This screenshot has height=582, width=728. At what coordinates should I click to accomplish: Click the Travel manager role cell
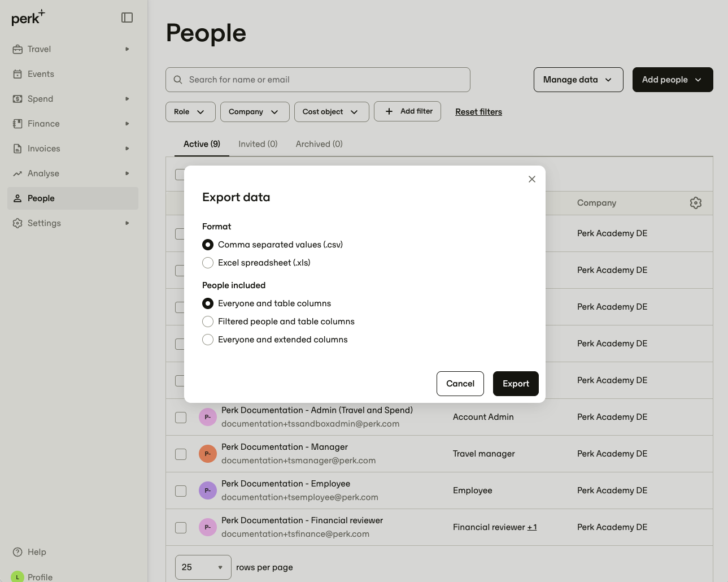point(484,454)
